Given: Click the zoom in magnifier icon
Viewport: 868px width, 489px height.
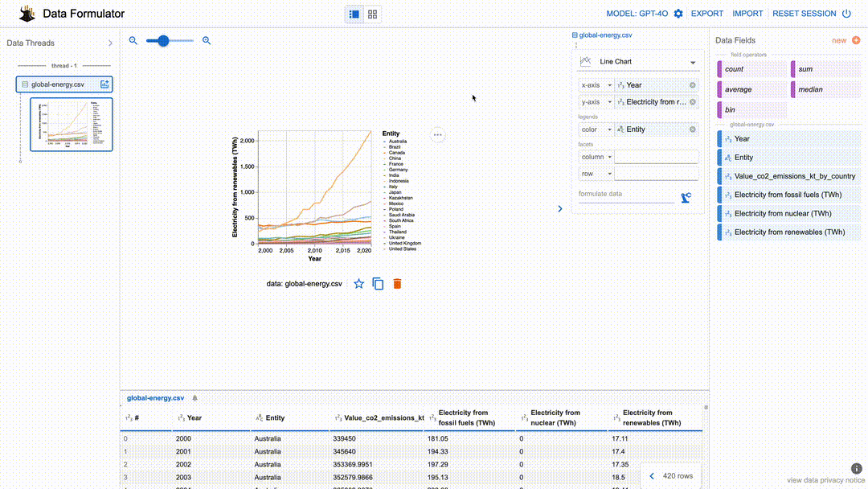Looking at the screenshot, I should coord(207,40).
